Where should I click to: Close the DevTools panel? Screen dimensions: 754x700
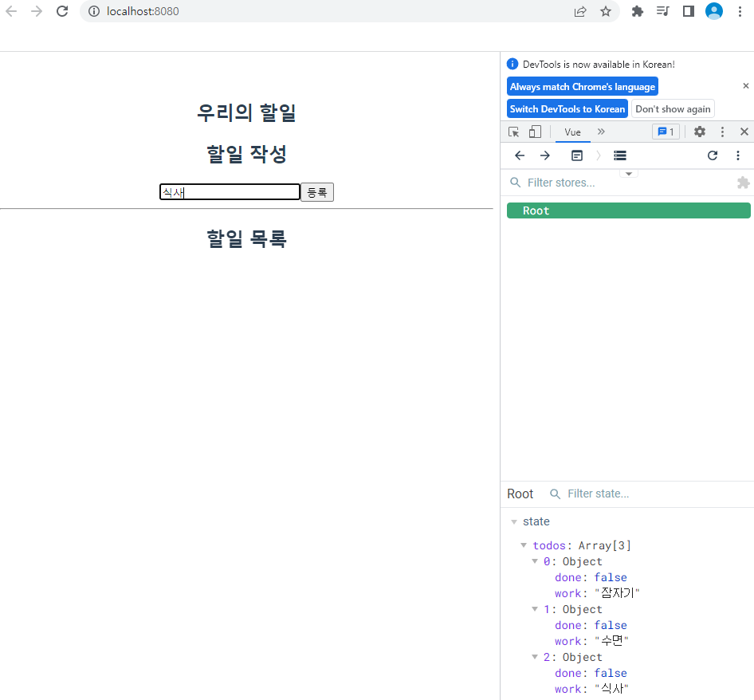tap(744, 132)
